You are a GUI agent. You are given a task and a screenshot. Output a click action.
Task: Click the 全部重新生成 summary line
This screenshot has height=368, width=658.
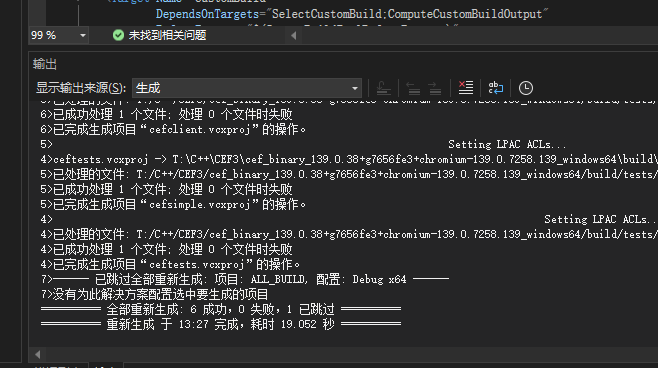(x=221, y=310)
